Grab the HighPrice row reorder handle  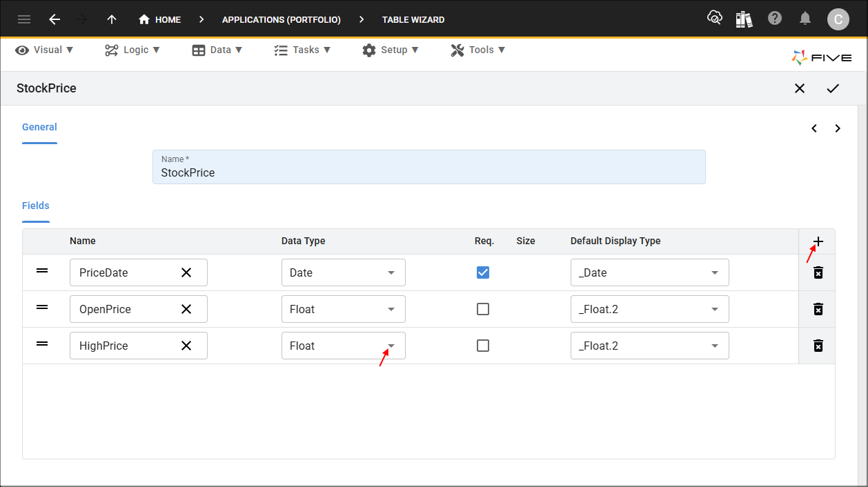click(42, 344)
